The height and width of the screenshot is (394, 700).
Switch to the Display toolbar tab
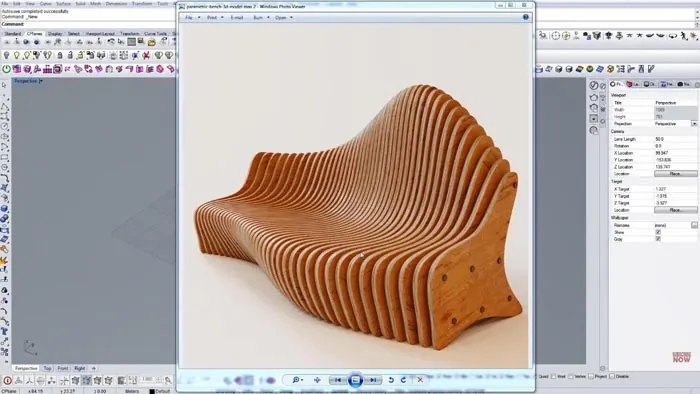[55, 33]
